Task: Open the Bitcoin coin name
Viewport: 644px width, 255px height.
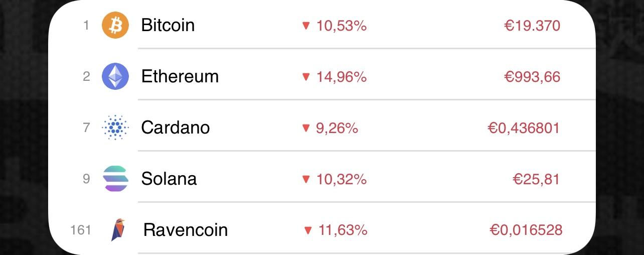Action: coord(168,25)
